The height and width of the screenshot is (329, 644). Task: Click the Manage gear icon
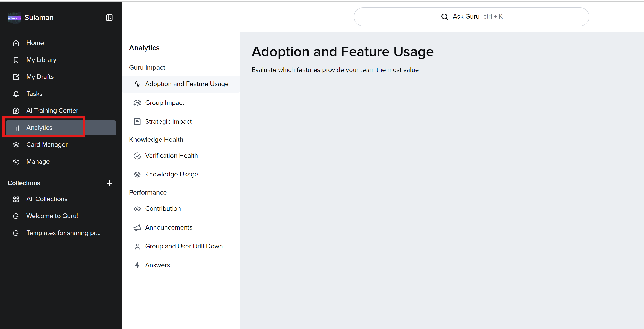16,162
